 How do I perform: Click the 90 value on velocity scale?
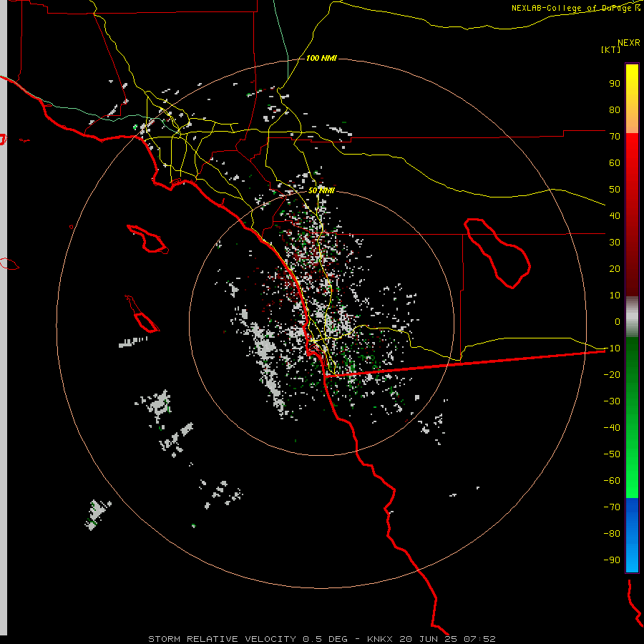(x=615, y=84)
